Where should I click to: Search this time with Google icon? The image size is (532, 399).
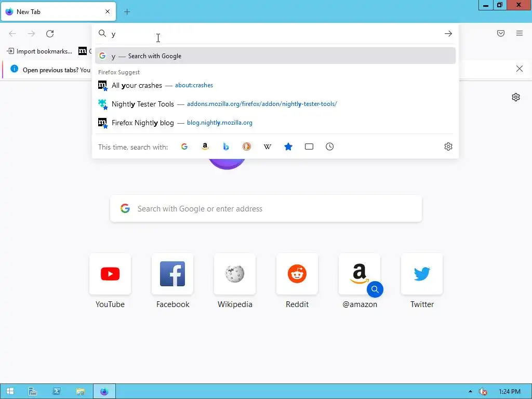(x=184, y=147)
